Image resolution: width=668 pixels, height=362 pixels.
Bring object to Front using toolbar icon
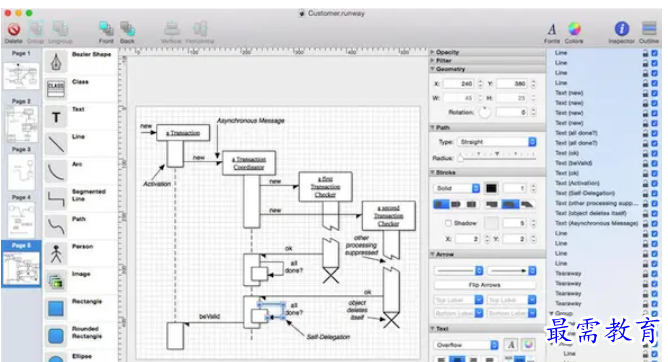[106, 29]
